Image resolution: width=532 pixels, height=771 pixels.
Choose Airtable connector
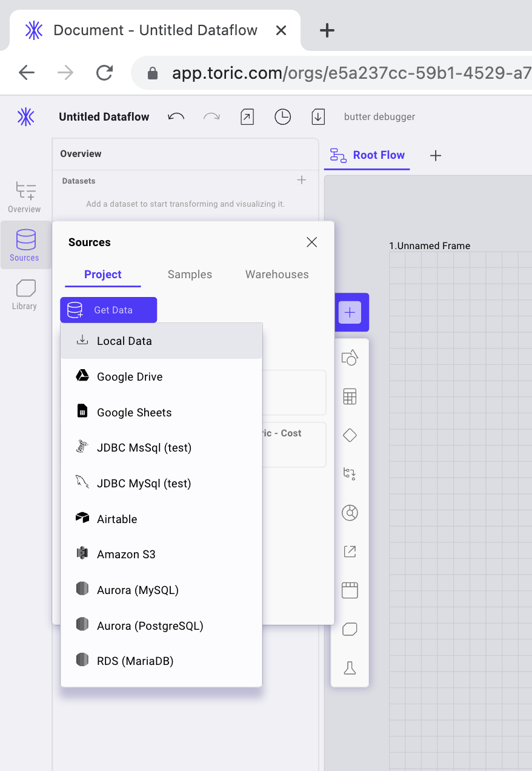click(x=161, y=519)
